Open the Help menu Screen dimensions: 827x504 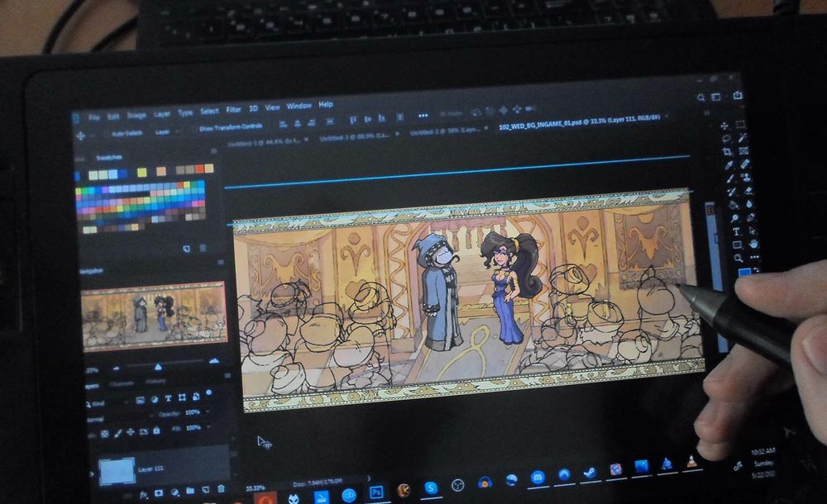(x=325, y=104)
